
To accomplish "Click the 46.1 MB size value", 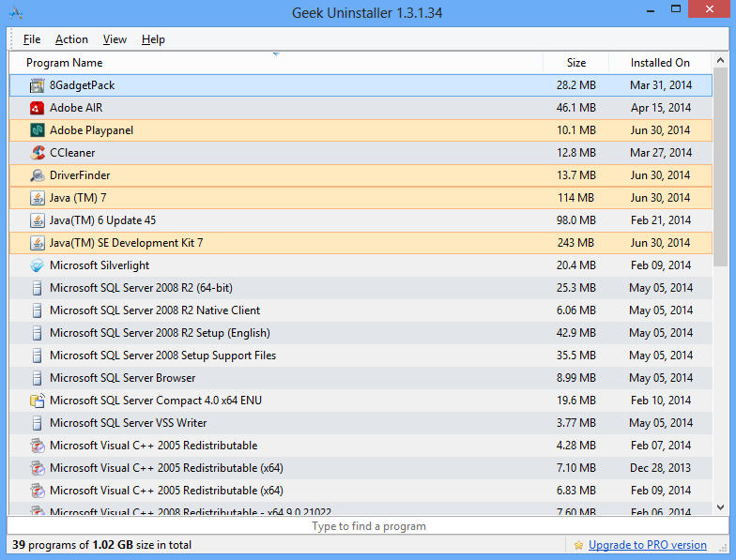I will [x=576, y=108].
